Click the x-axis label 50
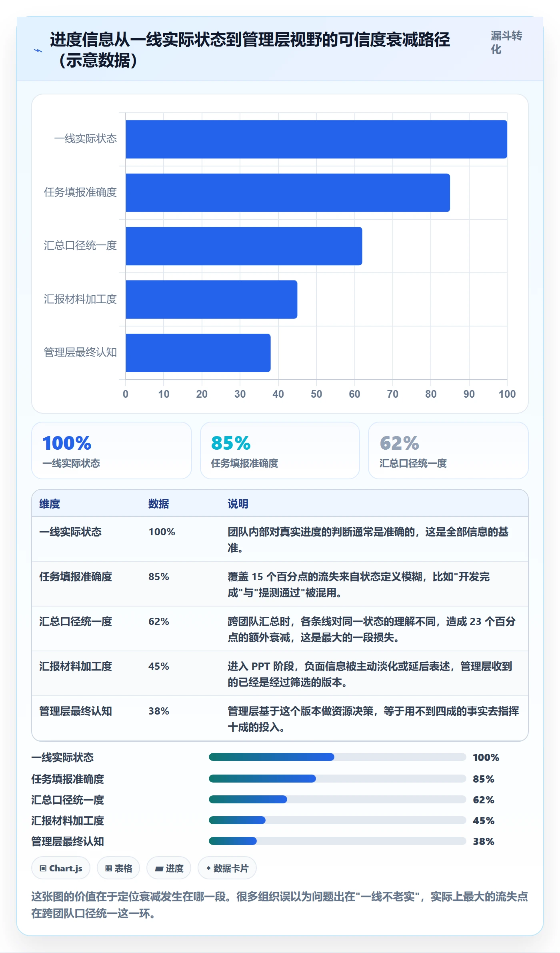 [x=316, y=394]
